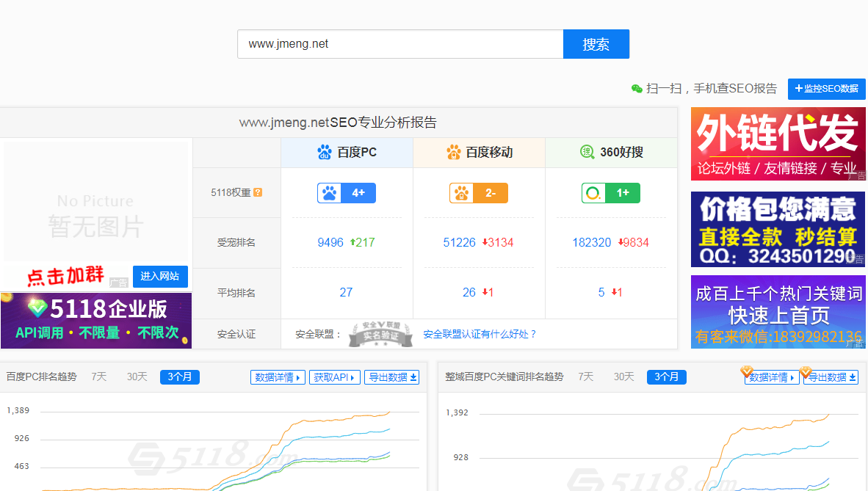Click the 360好搜 magnifier icon in header
Image resolution: width=868 pixels, height=491 pixels.
pos(587,152)
